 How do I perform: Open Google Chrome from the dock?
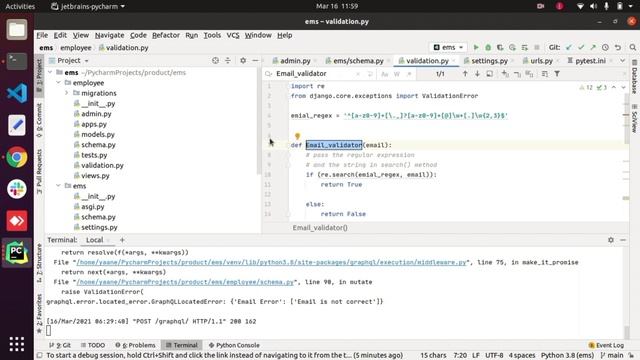[17, 157]
